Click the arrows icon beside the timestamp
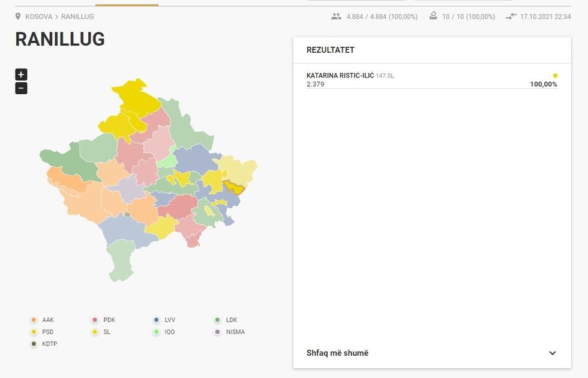Screen dimensions: 588x378 click(511, 17)
